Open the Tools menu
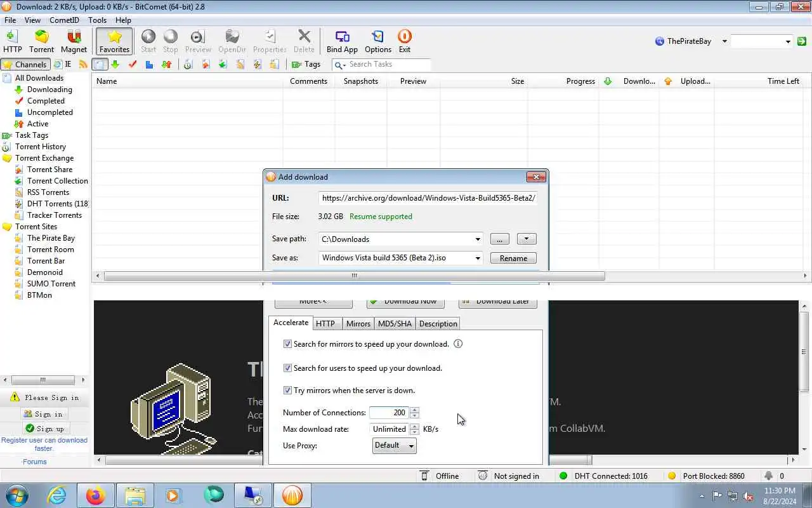 coord(97,20)
